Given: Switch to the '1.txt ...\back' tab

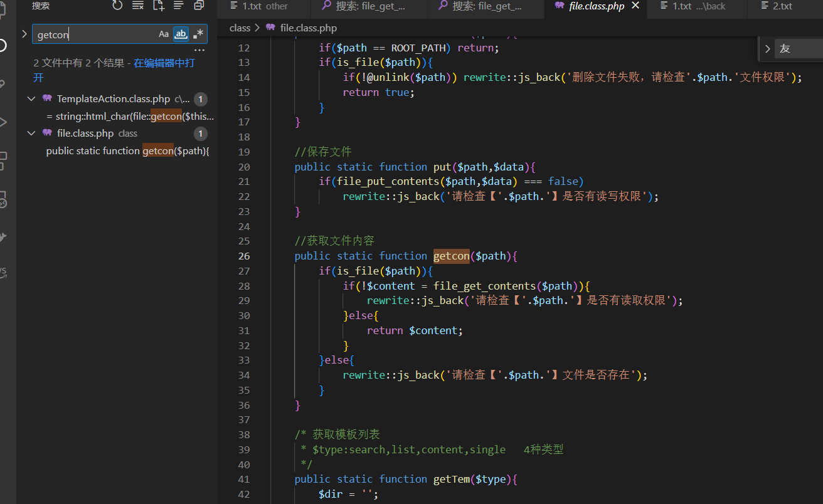Looking at the screenshot, I should pos(696,6).
